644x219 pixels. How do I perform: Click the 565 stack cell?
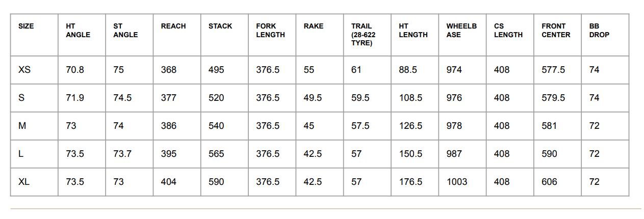tap(216, 154)
